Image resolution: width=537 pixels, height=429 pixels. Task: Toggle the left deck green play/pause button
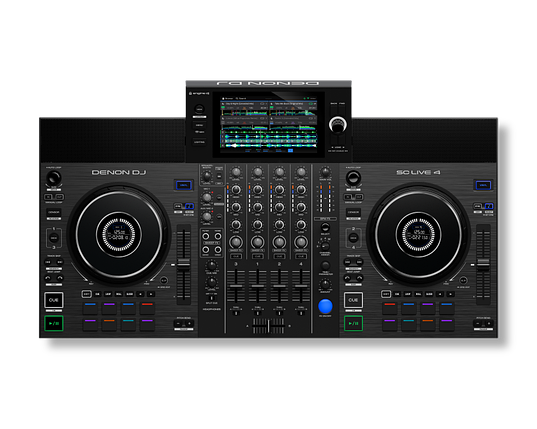coord(54,323)
